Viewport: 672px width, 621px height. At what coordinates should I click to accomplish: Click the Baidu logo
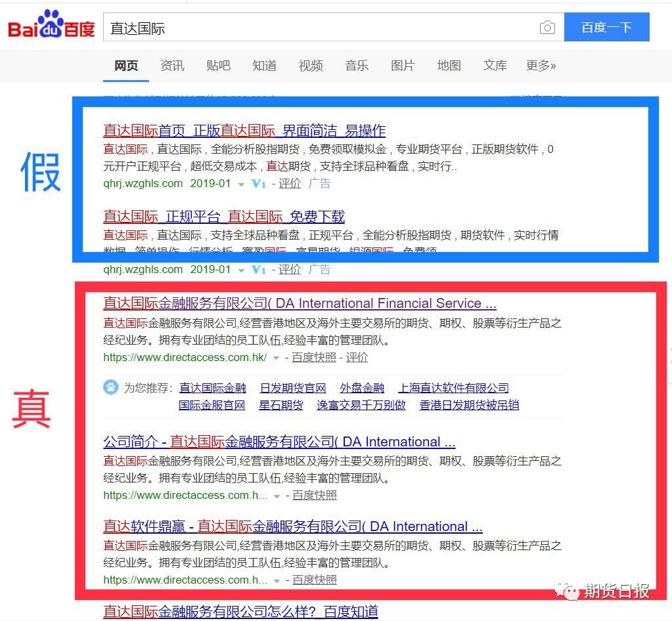point(51,25)
